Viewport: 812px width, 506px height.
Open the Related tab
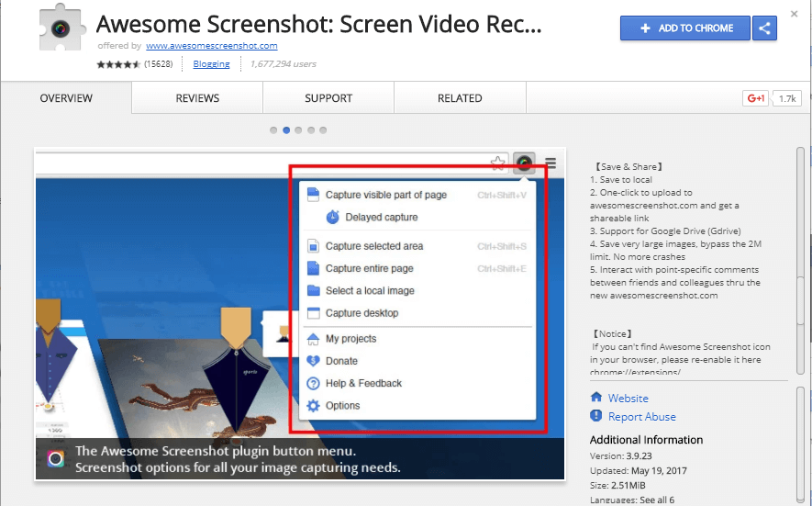click(x=460, y=98)
